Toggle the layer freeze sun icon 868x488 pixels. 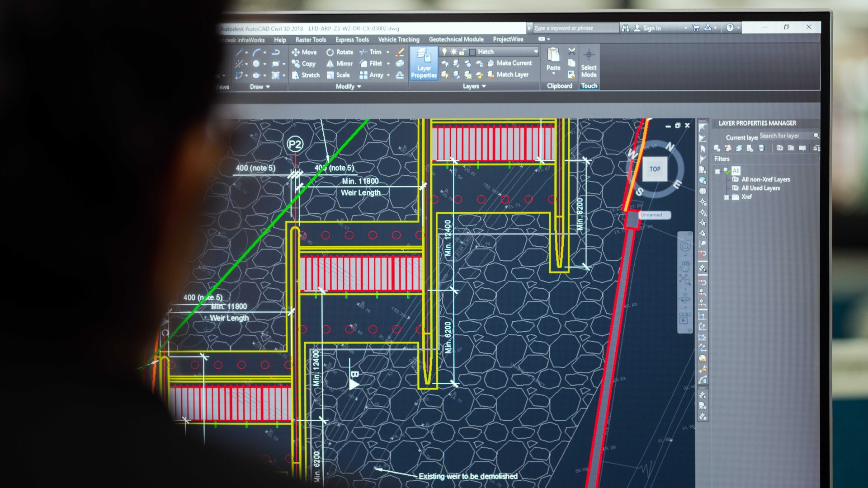(x=453, y=52)
